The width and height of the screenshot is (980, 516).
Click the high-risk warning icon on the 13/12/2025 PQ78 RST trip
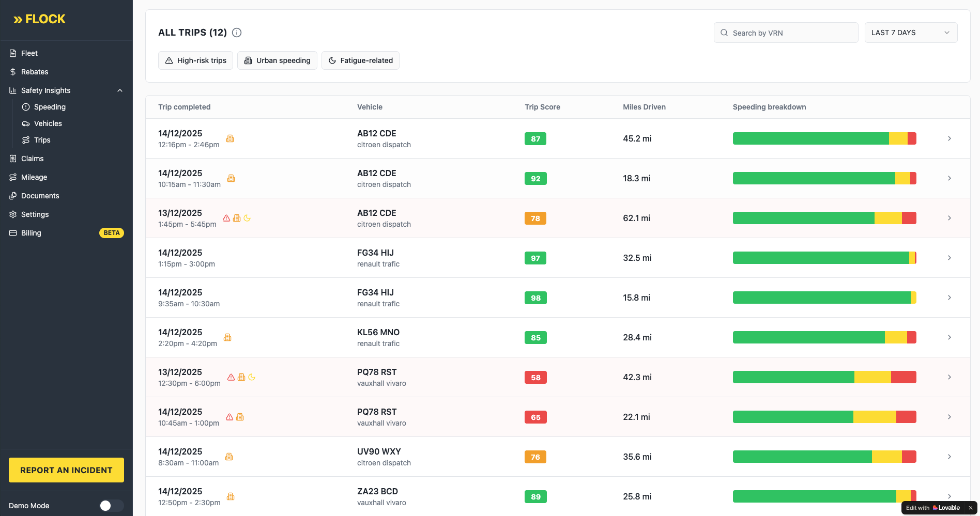point(231,377)
